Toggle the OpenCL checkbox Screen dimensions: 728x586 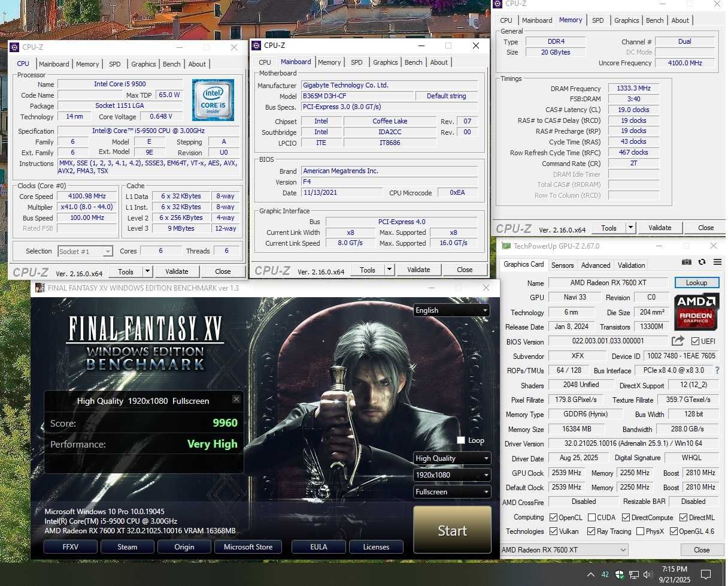553,517
